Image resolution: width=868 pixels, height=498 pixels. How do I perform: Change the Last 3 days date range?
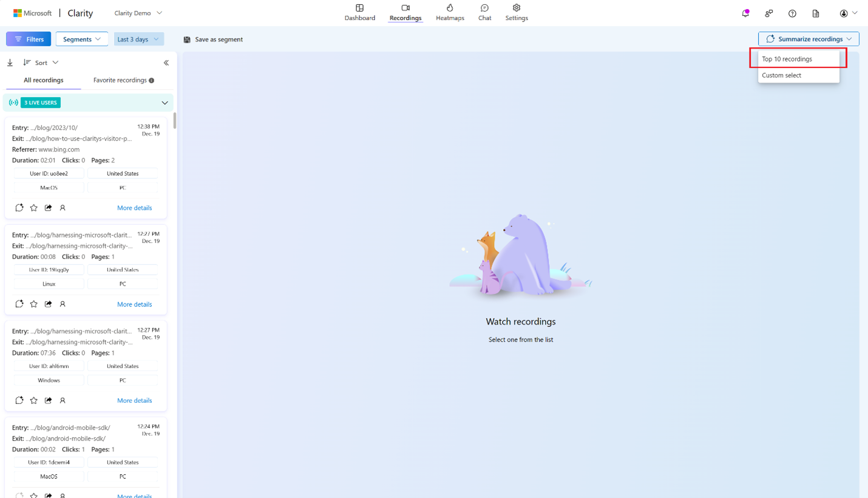coord(138,39)
